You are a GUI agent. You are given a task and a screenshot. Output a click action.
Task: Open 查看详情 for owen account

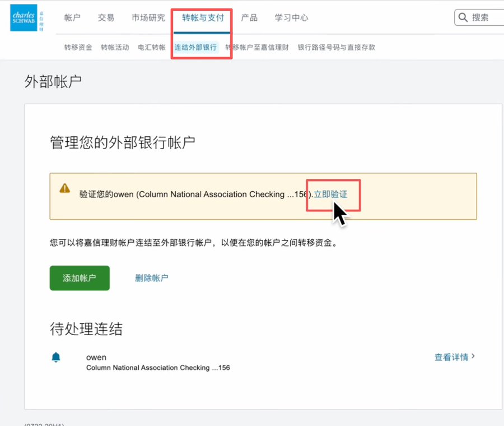[451, 357]
